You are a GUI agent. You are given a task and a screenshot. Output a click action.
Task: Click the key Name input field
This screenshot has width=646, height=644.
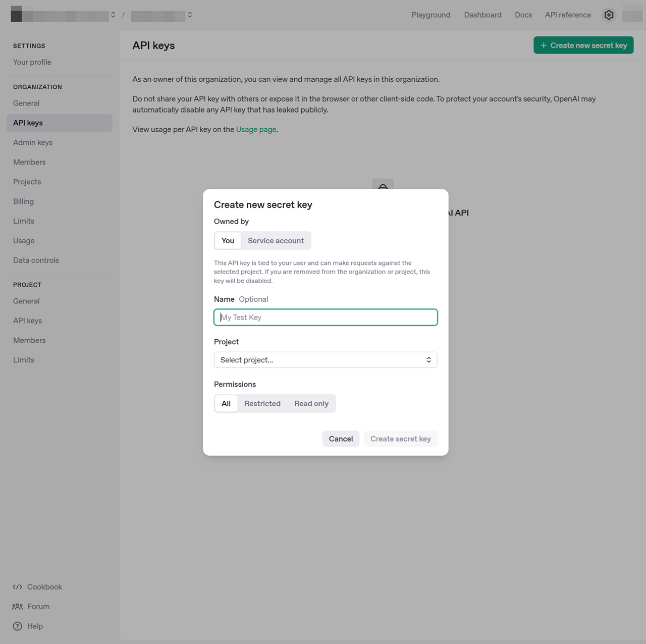point(326,317)
